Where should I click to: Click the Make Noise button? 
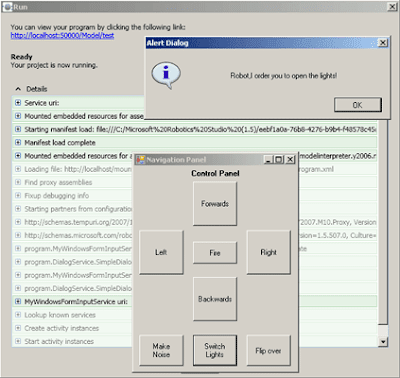[x=161, y=350]
